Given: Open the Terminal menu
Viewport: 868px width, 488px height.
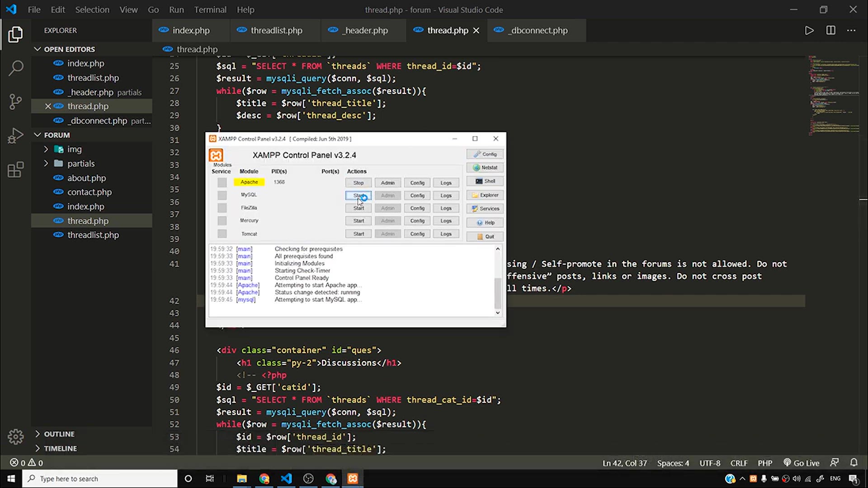Looking at the screenshot, I should tap(210, 9).
